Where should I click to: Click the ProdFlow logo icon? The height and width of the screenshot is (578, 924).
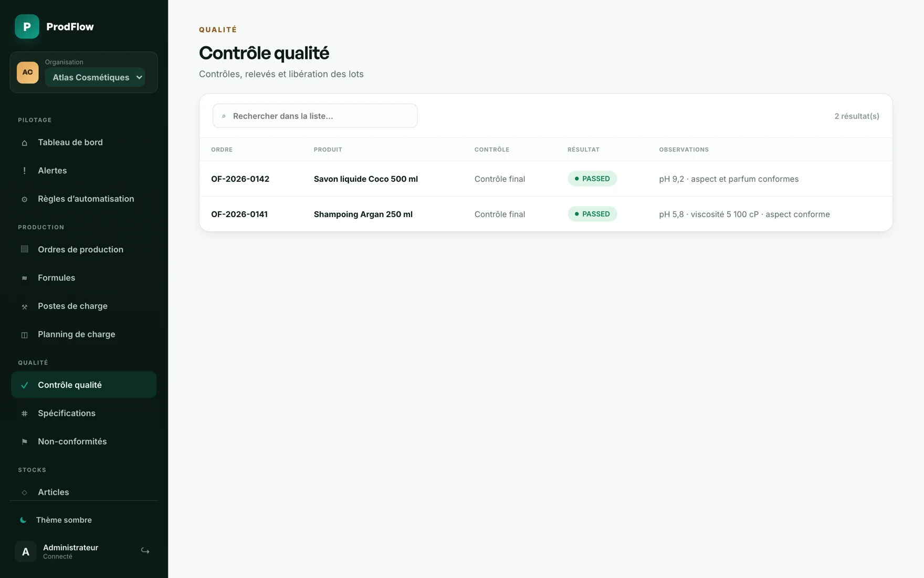[x=27, y=26]
